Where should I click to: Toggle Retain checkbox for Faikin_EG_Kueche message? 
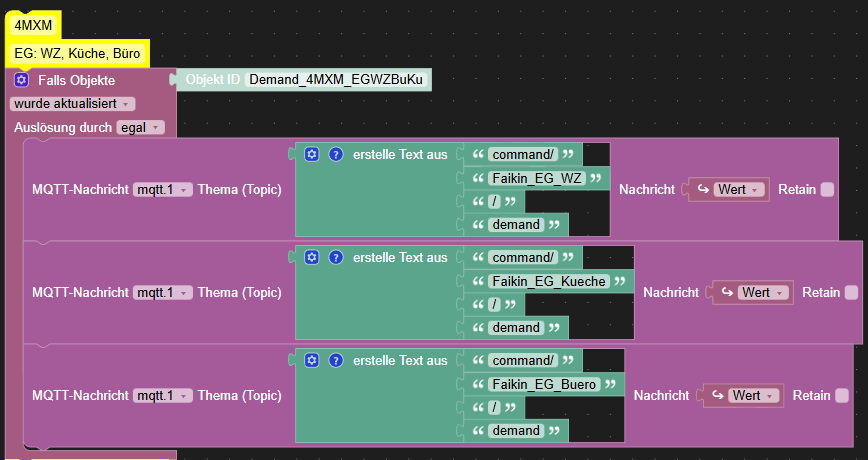(x=851, y=293)
